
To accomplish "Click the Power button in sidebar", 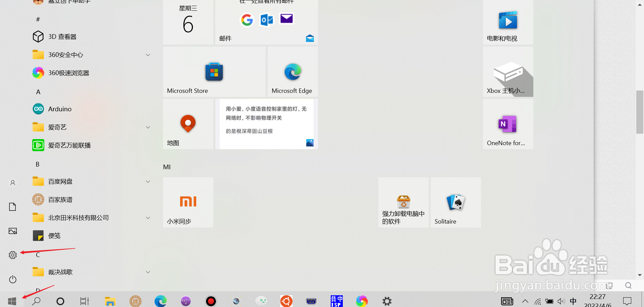I will point(13,279).
